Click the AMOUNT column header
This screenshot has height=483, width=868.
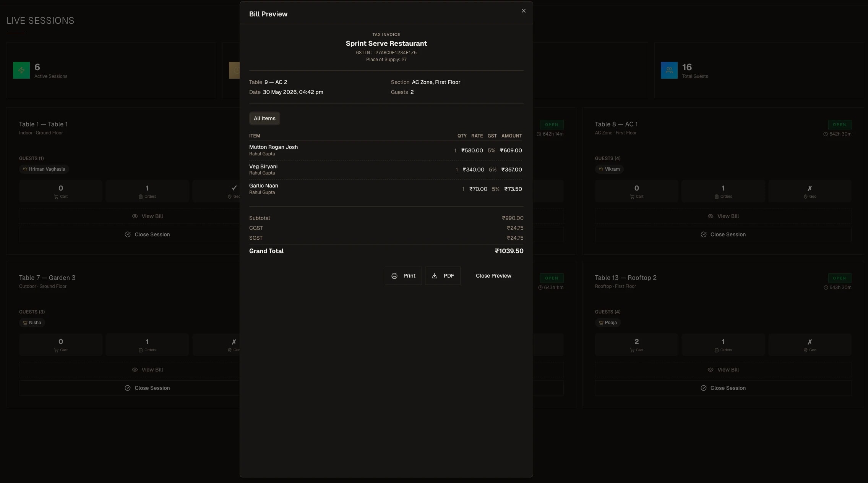click(511, 136)
